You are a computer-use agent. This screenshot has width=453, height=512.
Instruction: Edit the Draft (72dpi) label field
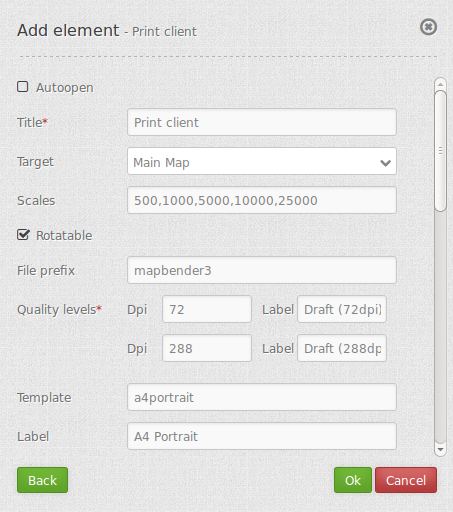coord(342,309)
